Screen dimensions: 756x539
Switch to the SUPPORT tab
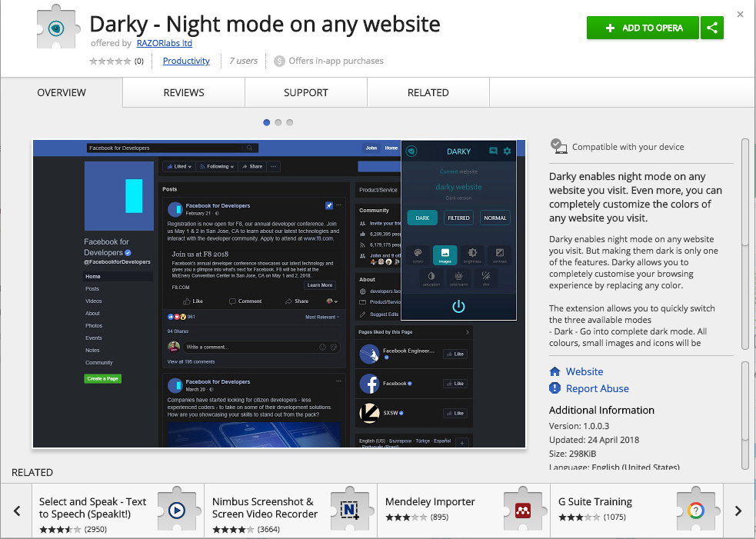(305, 92)
